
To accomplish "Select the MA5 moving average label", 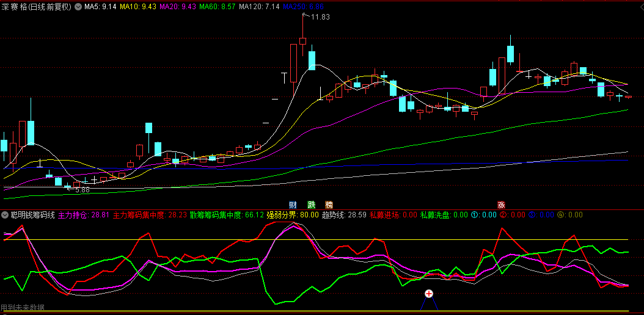I will 100,7.
